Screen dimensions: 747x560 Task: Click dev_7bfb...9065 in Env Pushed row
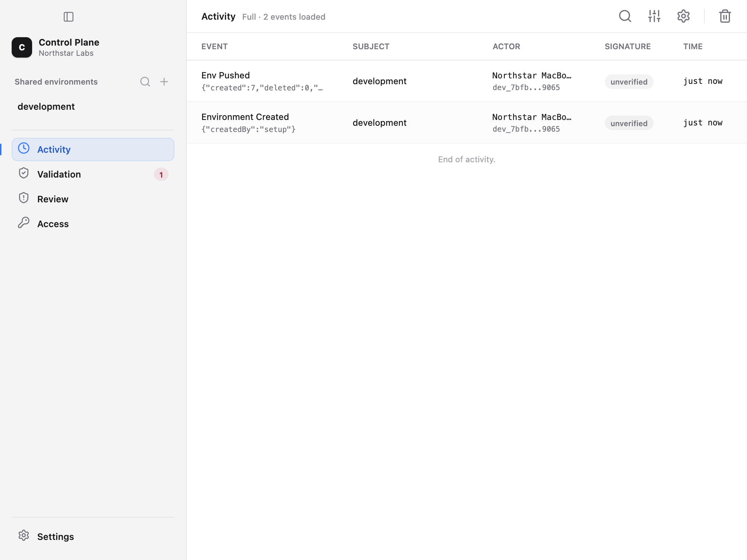pos(526,87)
